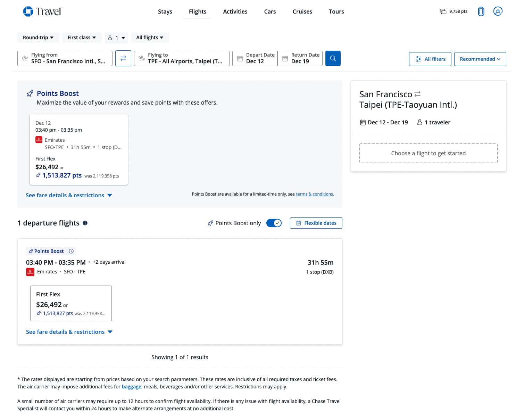This screenshot has height=420, width=524.
Task: Click Showing 1 of 1 results text
Action: pos(180,357)
